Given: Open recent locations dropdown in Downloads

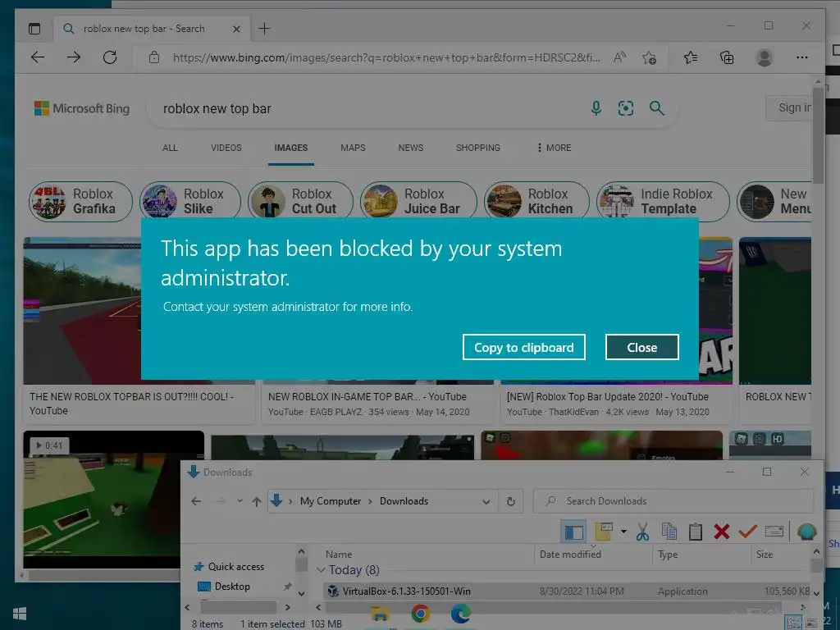Looking at the screenshot, I should (240, 501).
